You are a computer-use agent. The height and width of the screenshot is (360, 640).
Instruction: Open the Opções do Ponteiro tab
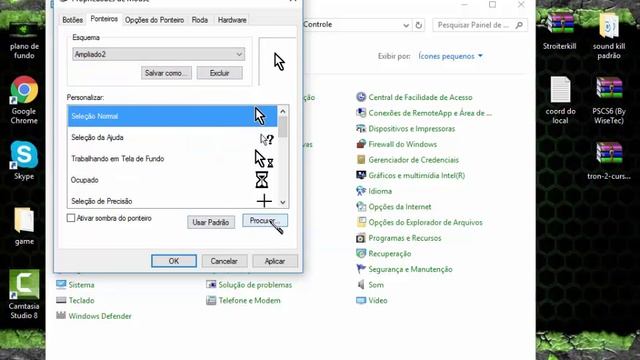[x=154, y=20]
